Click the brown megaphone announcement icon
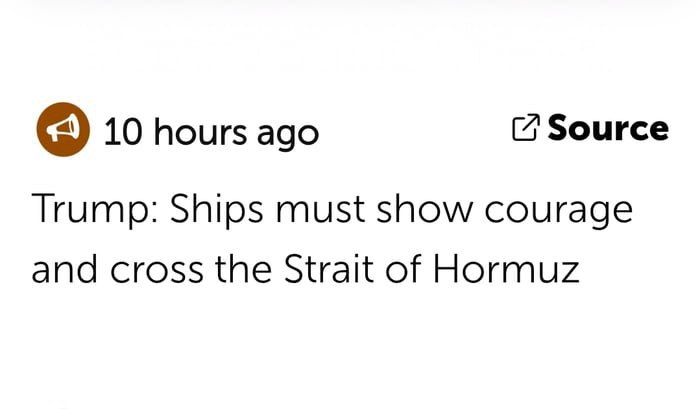 tap(63, 131)
